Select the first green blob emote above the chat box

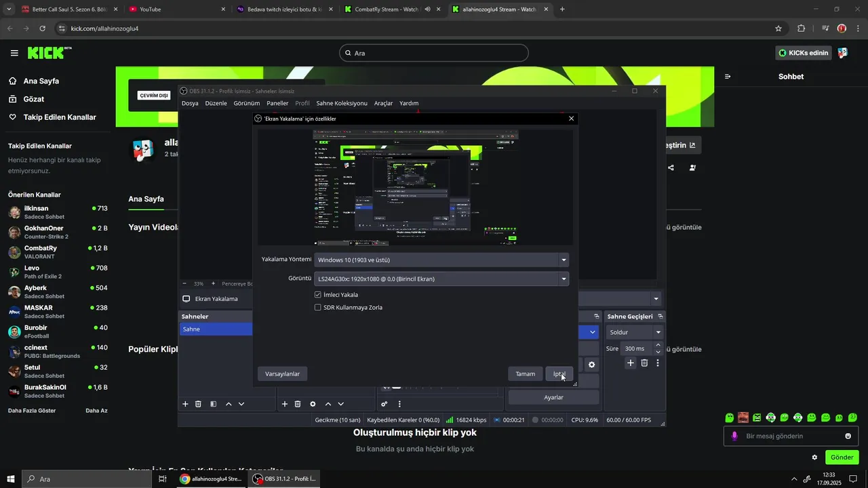730,418
